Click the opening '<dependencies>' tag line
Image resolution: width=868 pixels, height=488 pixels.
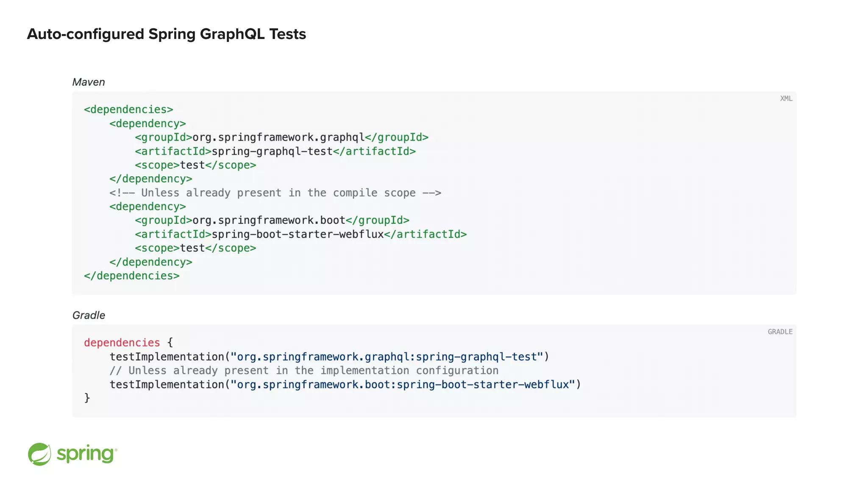128,110
